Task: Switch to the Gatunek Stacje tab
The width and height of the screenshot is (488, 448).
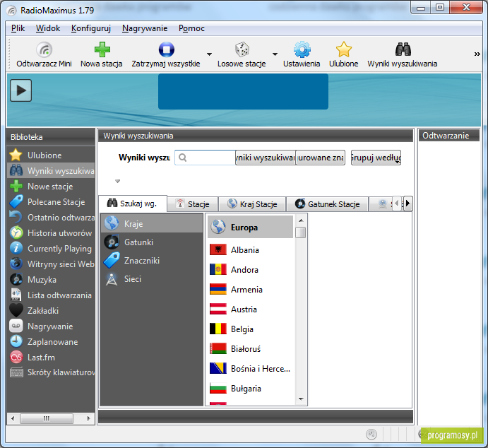Action: point(328,204)
